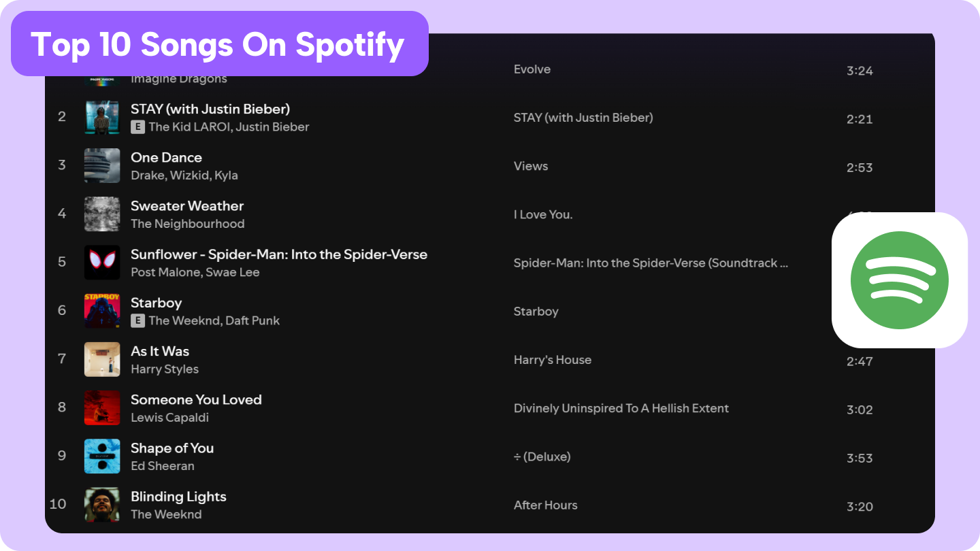This screenshot has width=980, height=551.
Task: Click the As It Was cover art
Action: click(102, 359)
